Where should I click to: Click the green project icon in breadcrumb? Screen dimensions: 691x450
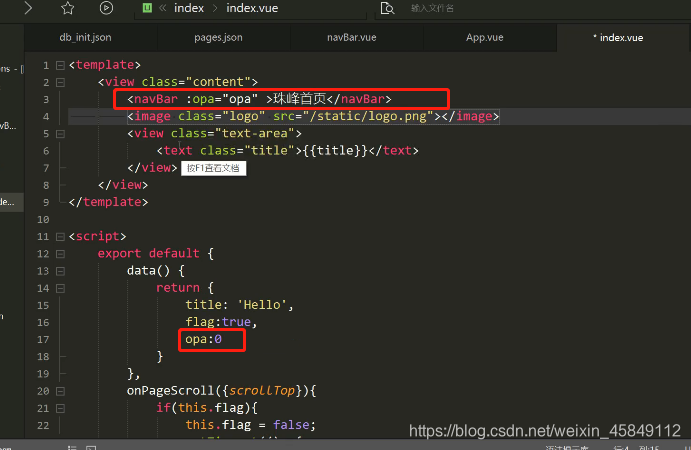(147, 8)
